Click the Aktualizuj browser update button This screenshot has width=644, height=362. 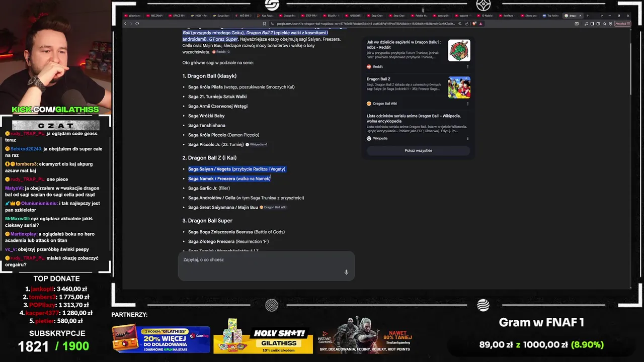622,24
